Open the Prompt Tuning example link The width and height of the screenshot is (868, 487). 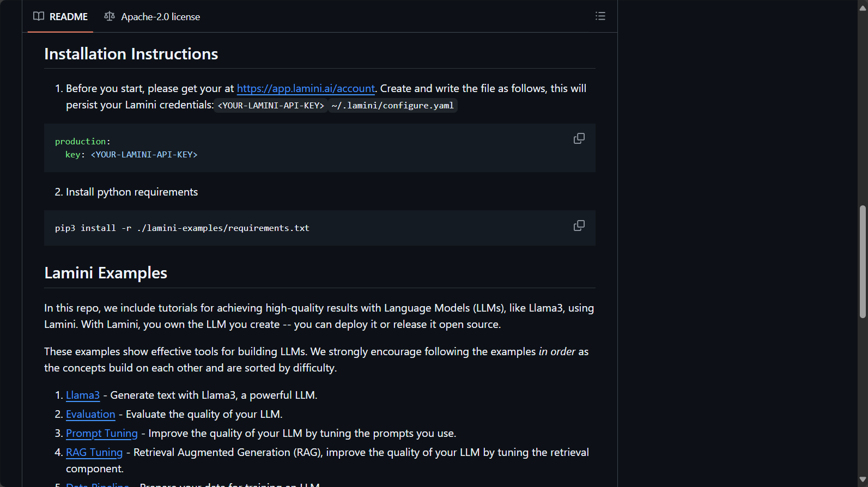tap(102, 433)
